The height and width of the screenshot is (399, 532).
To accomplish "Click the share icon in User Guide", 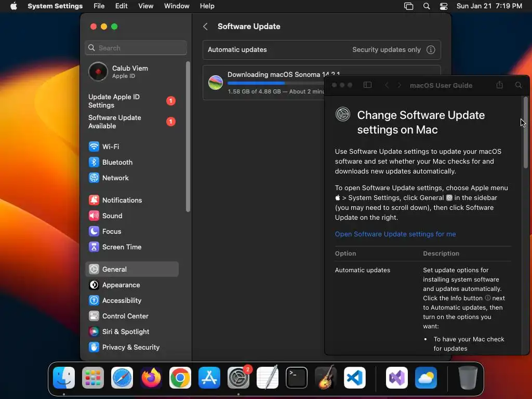I will (x=499, y=85).
